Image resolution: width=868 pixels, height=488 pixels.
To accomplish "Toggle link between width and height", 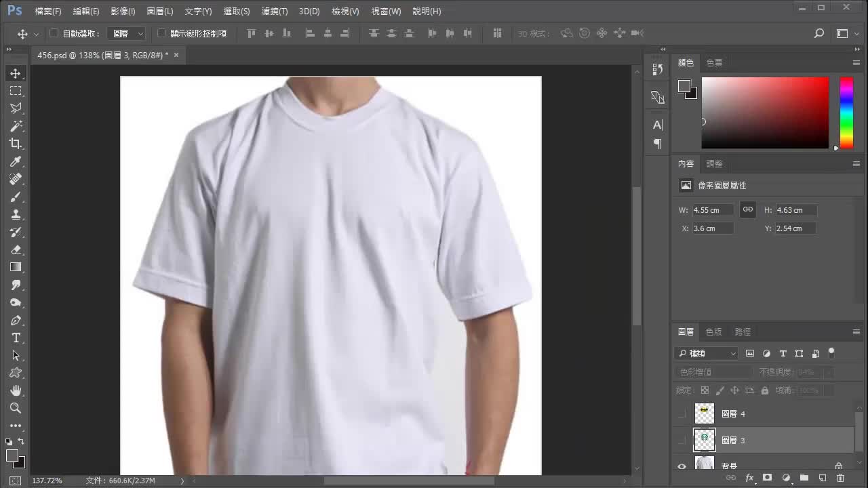I will (x=747, y=210).
